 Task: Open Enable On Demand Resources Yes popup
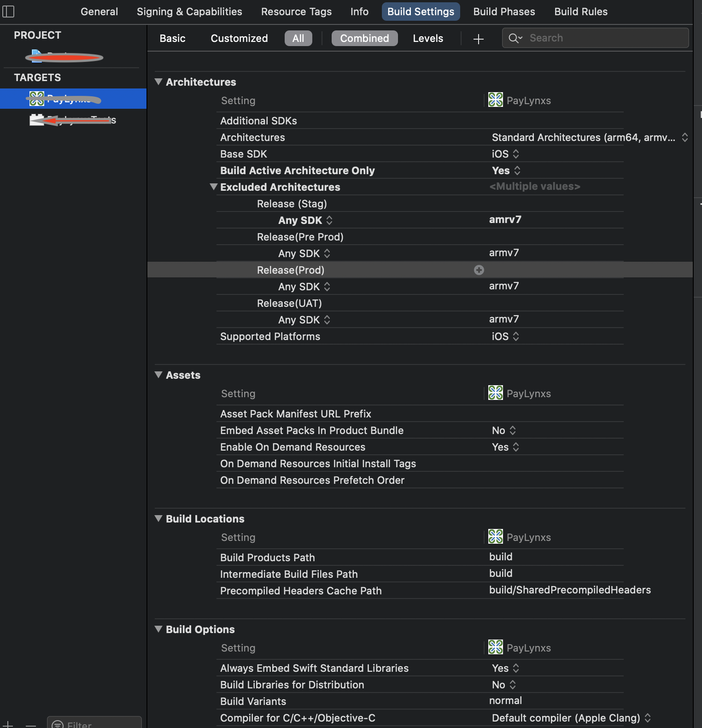coord(505,447)
